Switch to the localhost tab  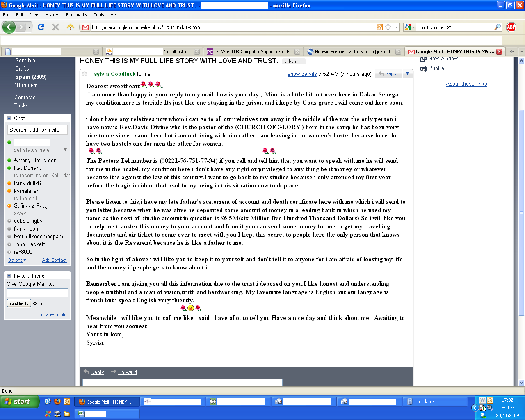(152, 52)
